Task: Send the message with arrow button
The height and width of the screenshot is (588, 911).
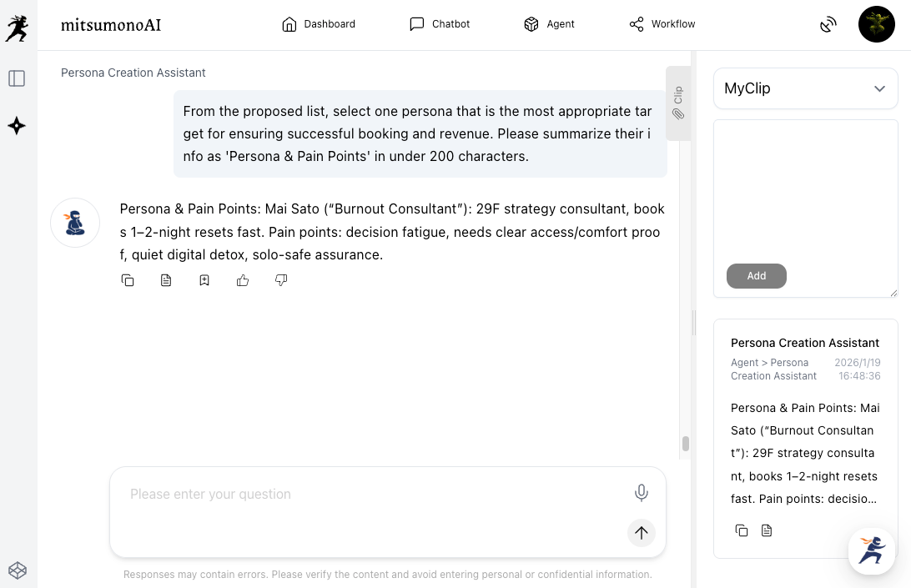Action: click(x=641, y=532)
